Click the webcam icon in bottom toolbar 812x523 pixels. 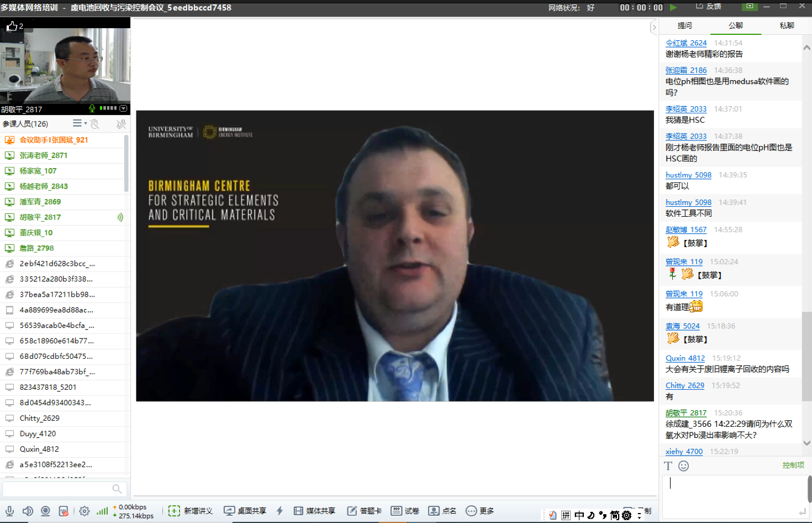(x=45, y=511)
